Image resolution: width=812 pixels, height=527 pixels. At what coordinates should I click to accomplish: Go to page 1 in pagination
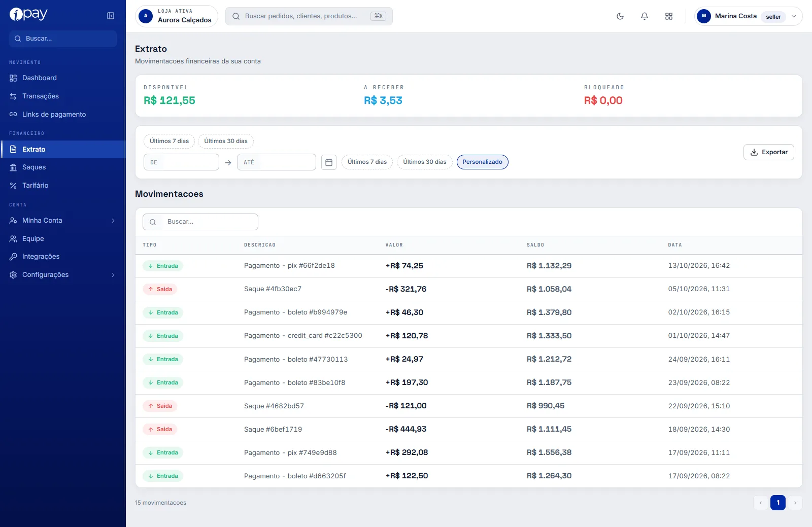[778, 503]
